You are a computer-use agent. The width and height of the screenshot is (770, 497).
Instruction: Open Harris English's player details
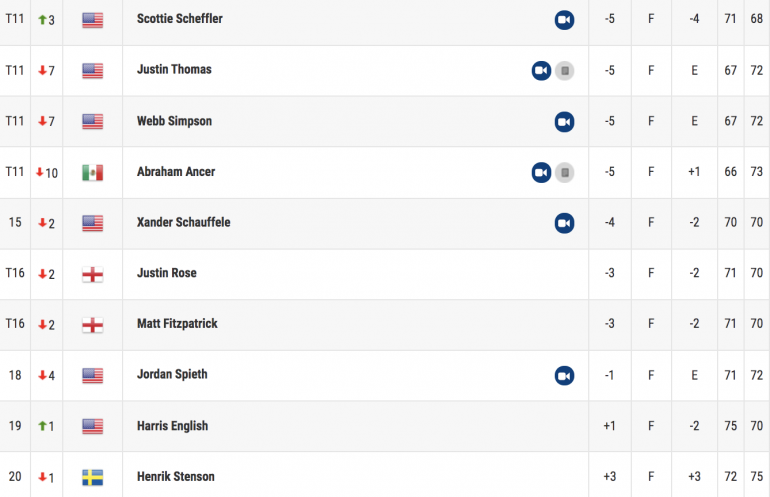(172, 426)
